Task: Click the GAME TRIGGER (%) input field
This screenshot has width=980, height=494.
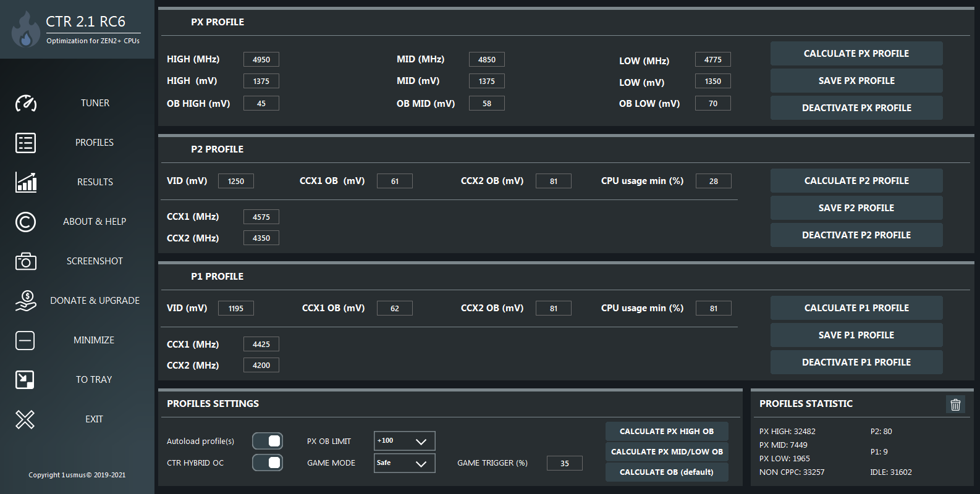Action: tap(564, 463)
